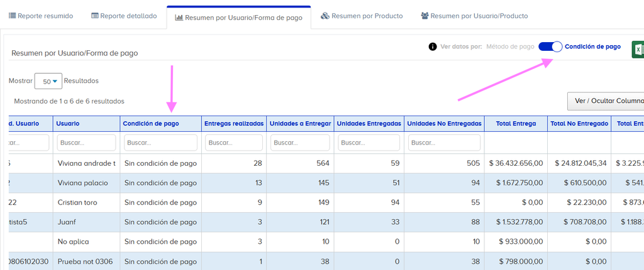Click search field under Unidades Entregadas

[x=369, y=143]
